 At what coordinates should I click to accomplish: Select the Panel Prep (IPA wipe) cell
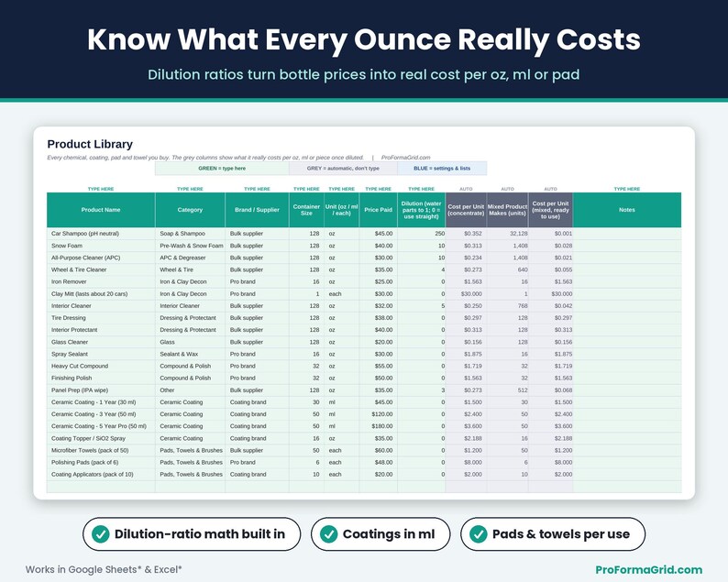(x=101, y=390)
